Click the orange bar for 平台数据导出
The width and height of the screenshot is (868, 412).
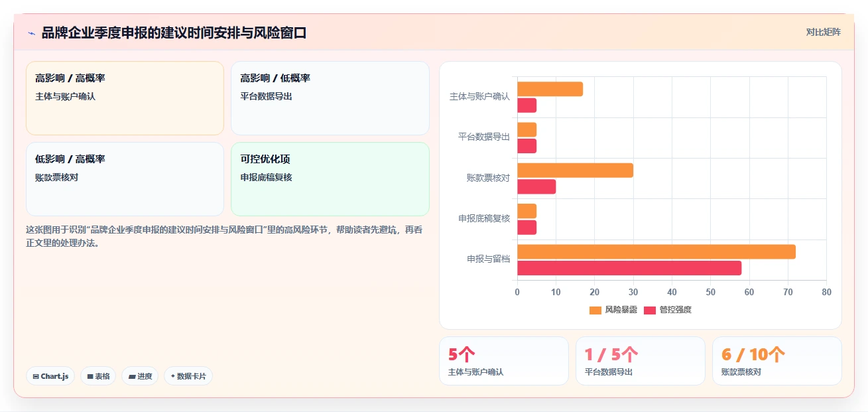pyautogui.click(x=527, y=130)
